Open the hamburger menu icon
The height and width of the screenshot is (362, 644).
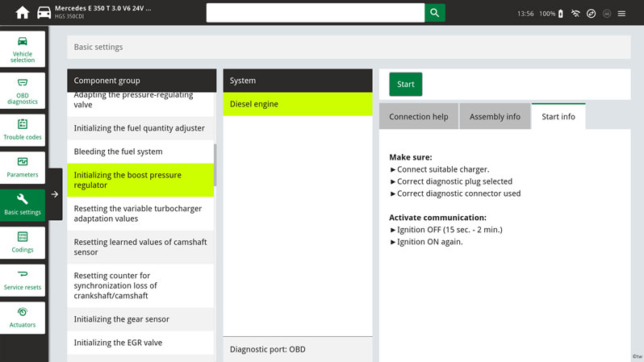click(x=621, y=14)
